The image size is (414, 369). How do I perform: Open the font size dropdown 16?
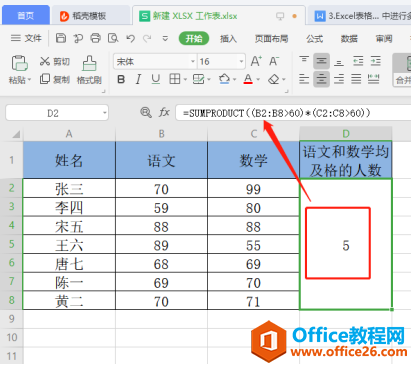point(241,61)
